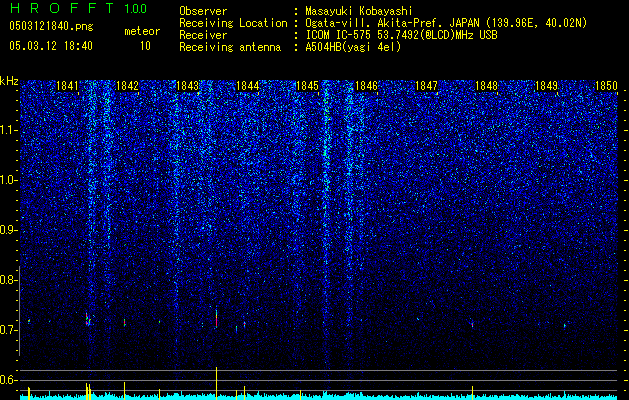Screen dimensions: 629x400
Task: Click the Receiver field label
Action: pos(203,35)
